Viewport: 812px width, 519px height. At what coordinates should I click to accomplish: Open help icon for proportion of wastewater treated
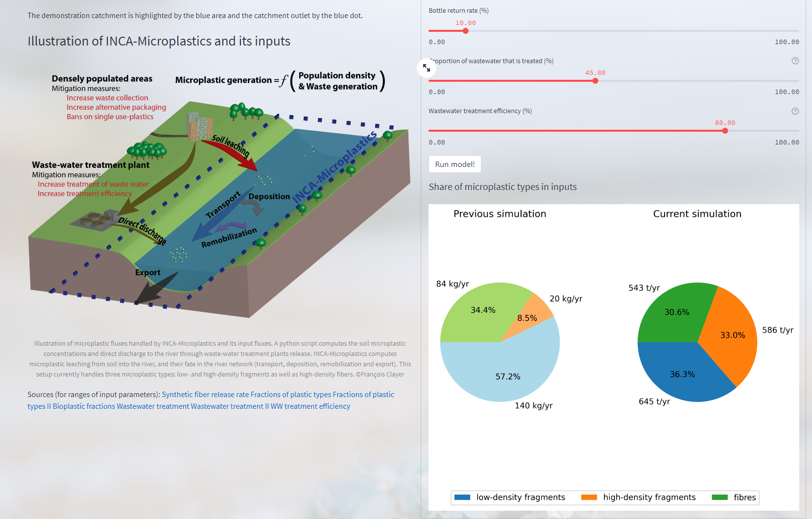pyautogui.click(x=795, y=61)
